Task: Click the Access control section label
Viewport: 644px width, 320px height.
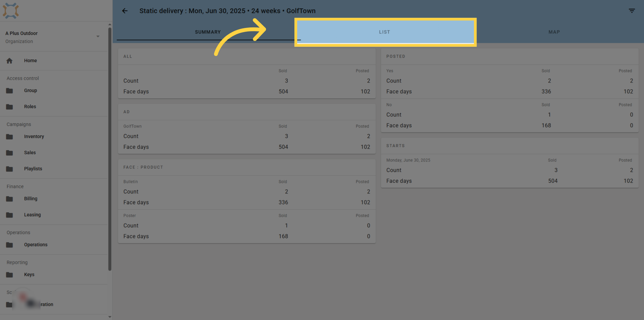Action: [23, 78]
